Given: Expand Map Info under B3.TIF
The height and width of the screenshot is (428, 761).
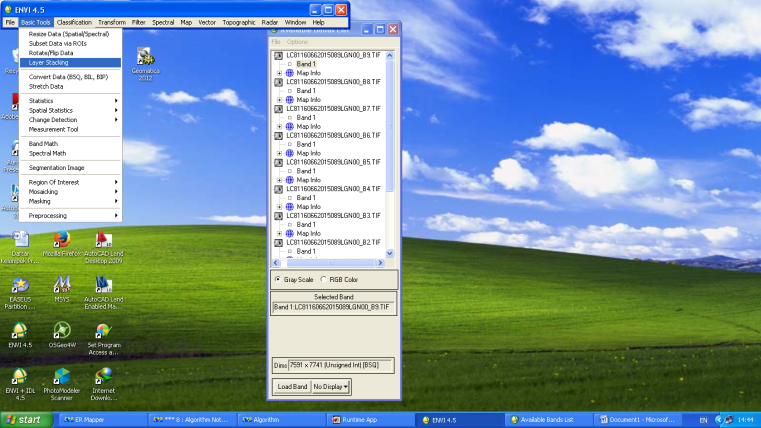Looking at the screenshot, I should 280,233.
